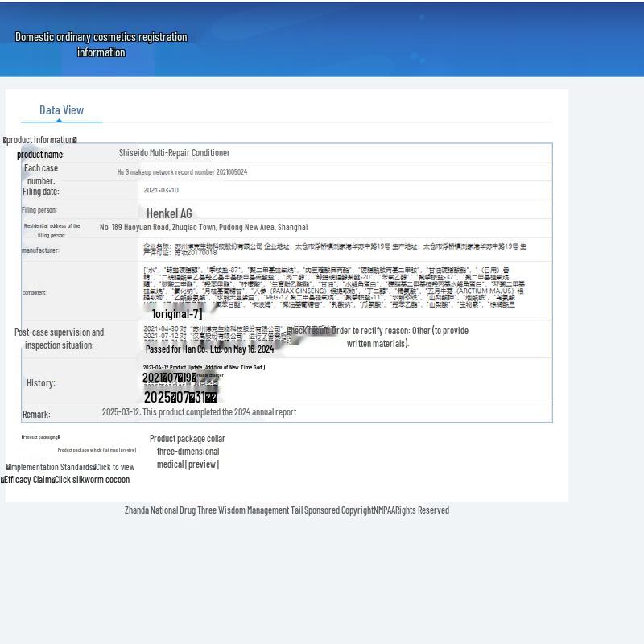Click remark '2025-03-12. This product completed the 2024 annual report'
The image size is (644, 644).
(x=199, y=412)
